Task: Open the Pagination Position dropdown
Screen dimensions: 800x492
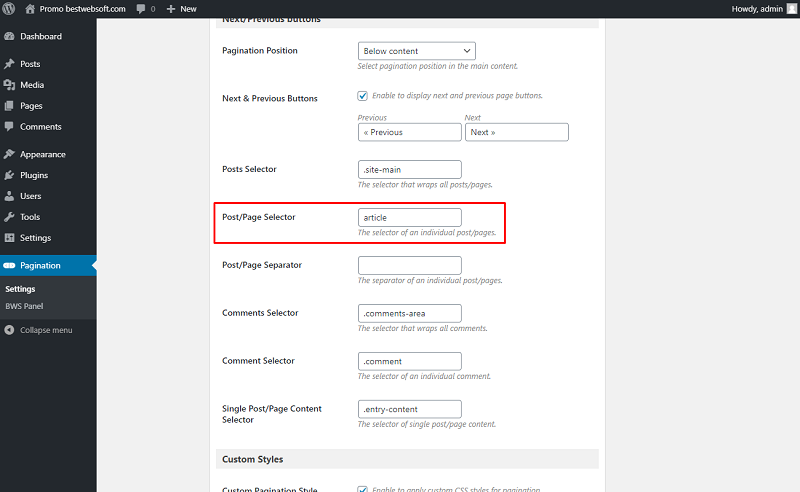Action: pyautogui.click(x=417, y=51)
